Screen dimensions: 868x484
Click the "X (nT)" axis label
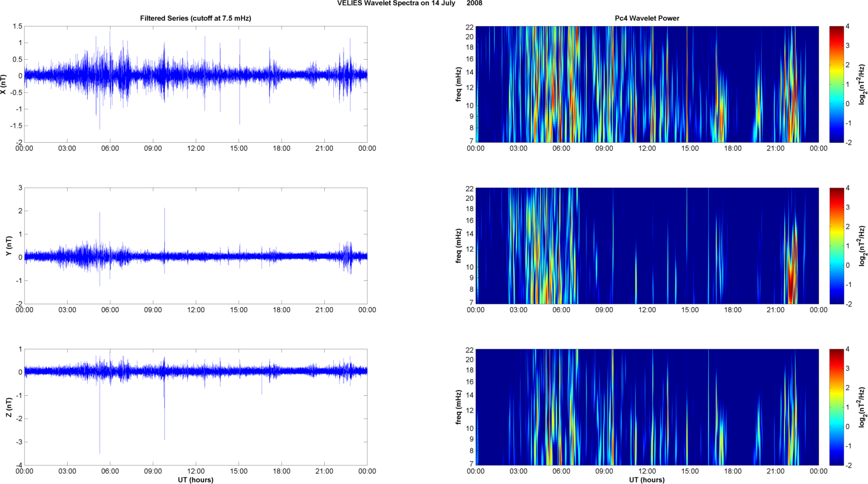click(3, 84)
